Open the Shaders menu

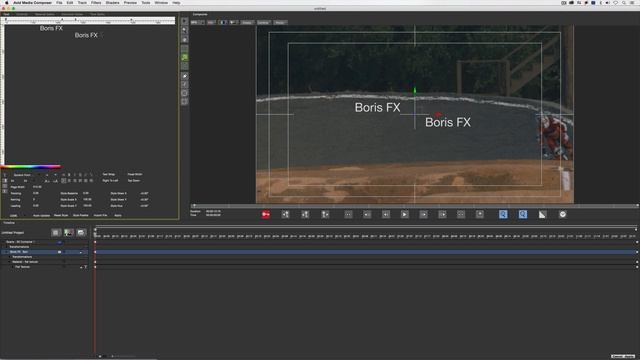[x=112, y=2]
